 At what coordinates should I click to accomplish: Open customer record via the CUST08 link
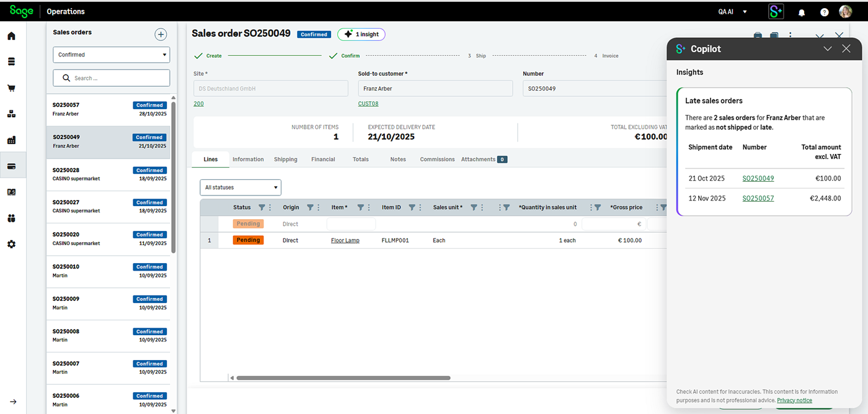point(368,103)
